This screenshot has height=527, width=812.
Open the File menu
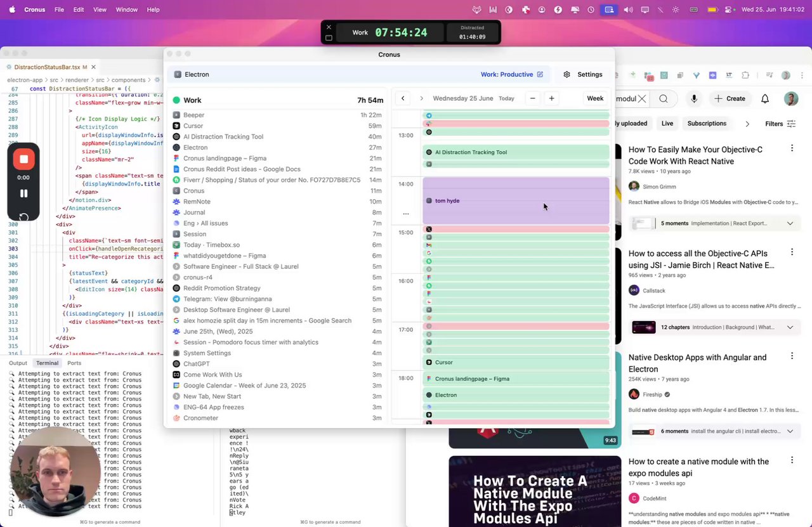click(59, 10)
